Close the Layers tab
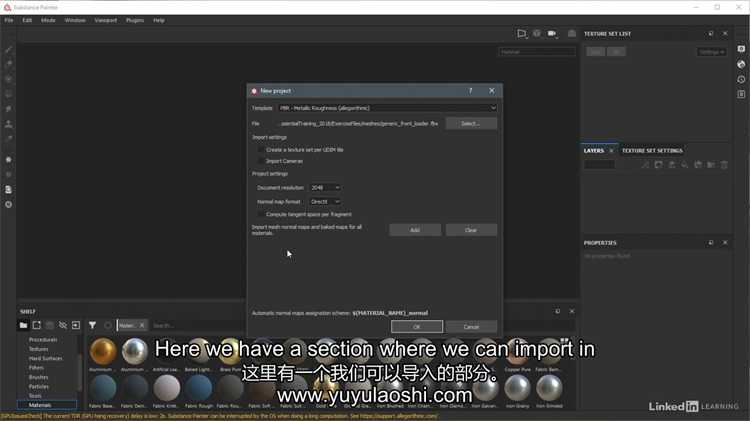This screenshot has width=750, height=421. click(x=611, y=151)
